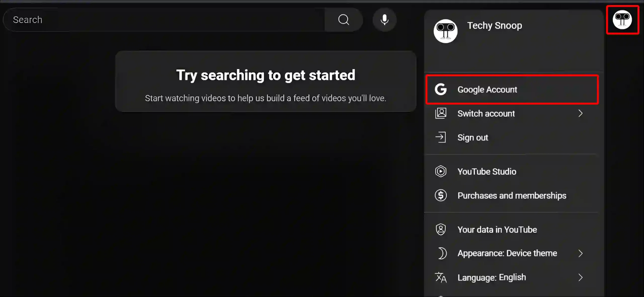This screenshot has height=297, width=644.
Task: Open Your data in YouTube
Action: click(x=512, y=229)
